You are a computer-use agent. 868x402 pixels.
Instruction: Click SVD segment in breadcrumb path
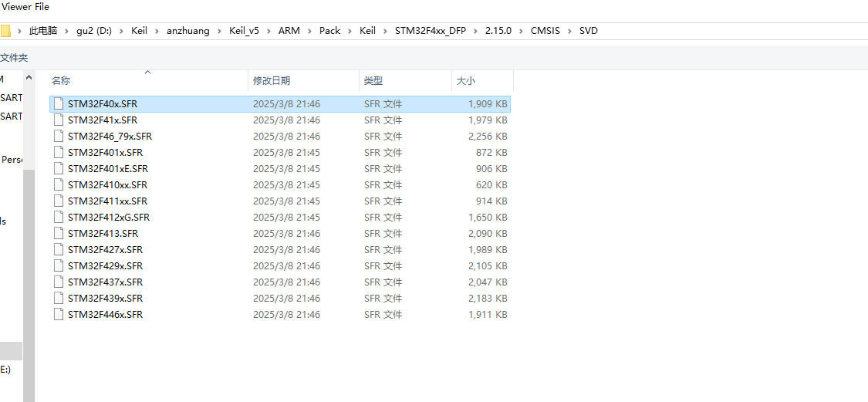[x=589, y=31]
